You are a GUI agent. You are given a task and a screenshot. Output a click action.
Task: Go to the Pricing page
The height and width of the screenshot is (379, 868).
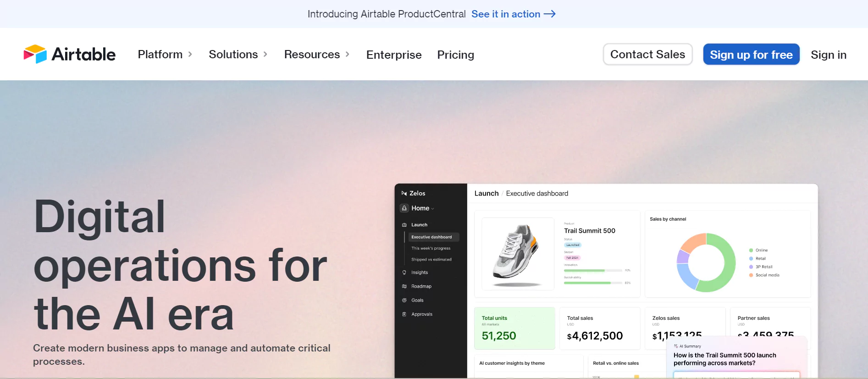456,55
